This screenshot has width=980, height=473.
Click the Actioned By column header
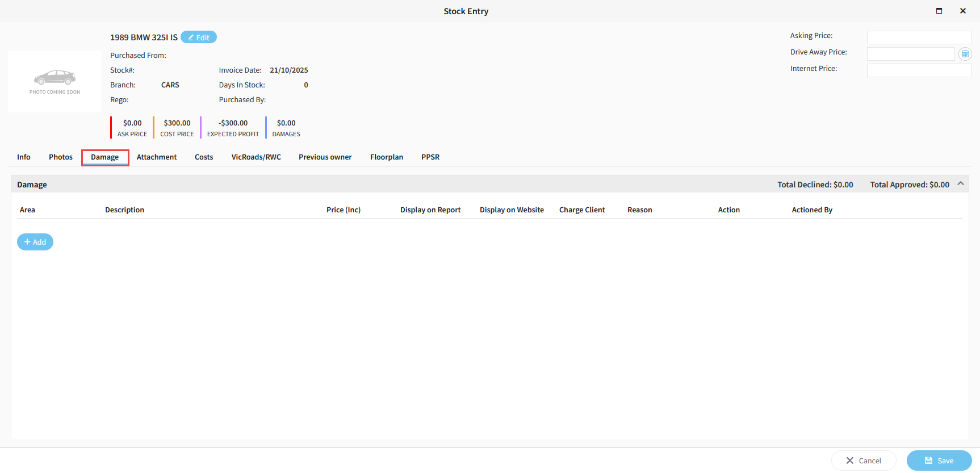click(812, 210)
